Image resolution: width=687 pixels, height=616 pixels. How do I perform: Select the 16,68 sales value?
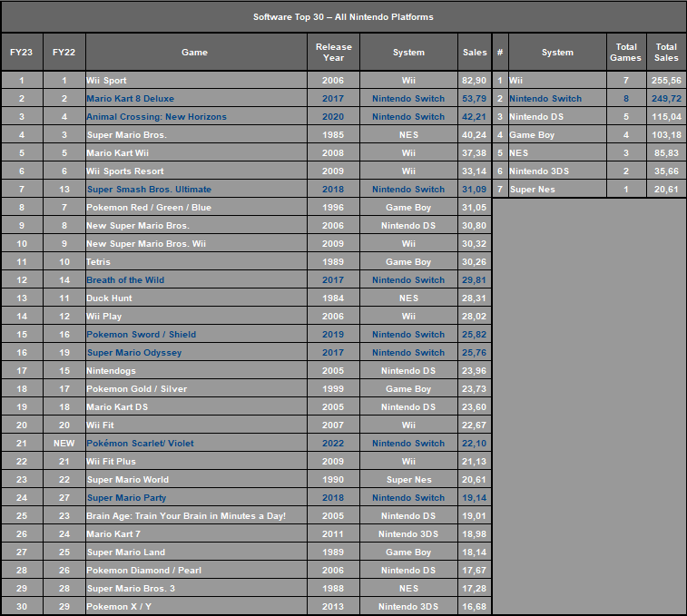pos(474,607)
